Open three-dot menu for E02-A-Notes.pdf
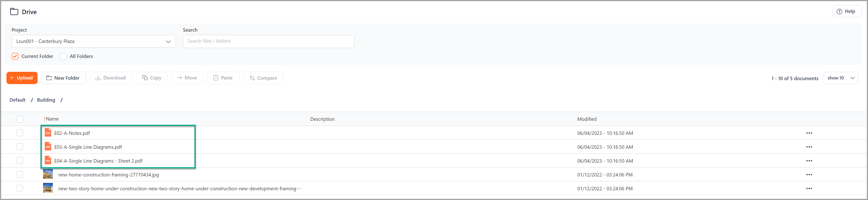 click(809, 133)
